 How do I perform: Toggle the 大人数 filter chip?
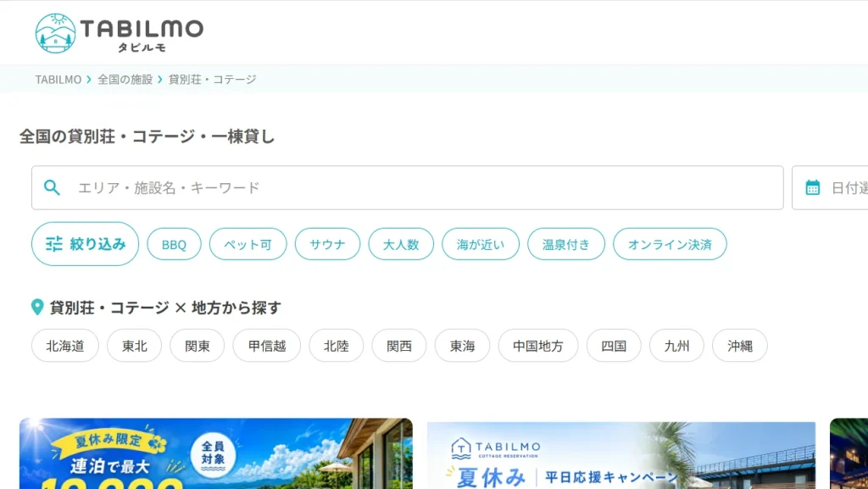coord(401,244)
